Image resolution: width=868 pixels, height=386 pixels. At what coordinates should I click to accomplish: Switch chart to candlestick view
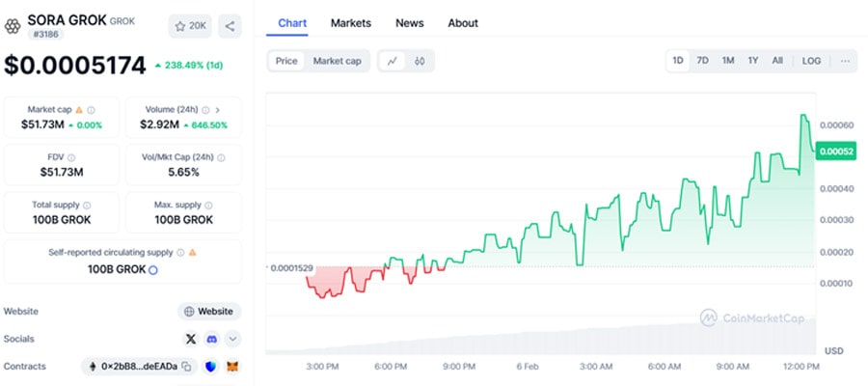(420, 61)
